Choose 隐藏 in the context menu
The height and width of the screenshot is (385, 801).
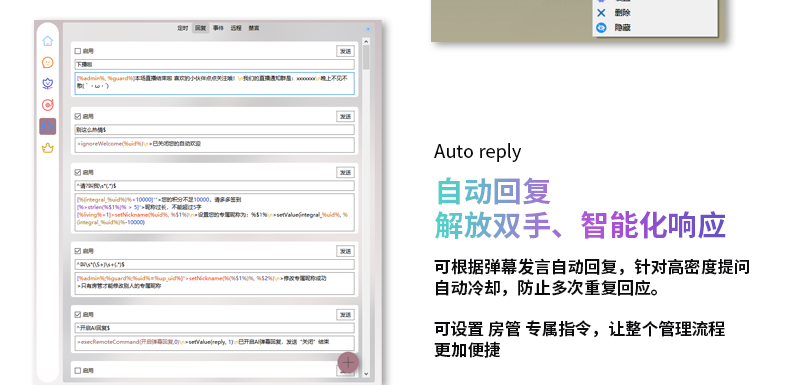(622, 28)
